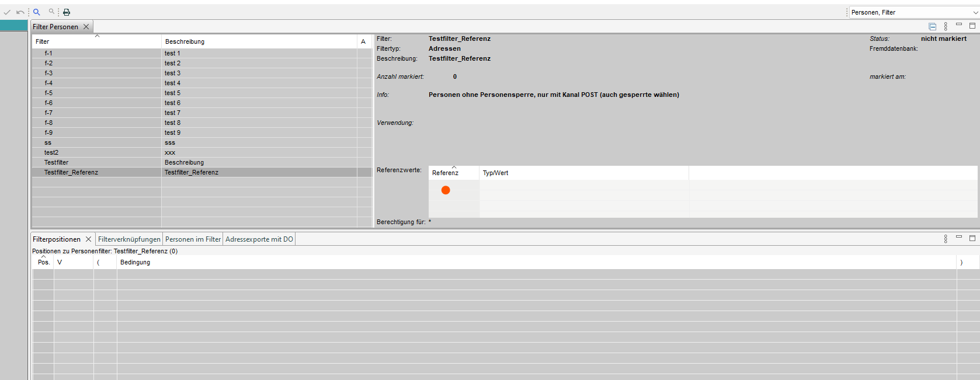This screenshot has height=380, width=980.
Task: Click the checkmark save icon in toolbar
Action: [x=7, y=12]
